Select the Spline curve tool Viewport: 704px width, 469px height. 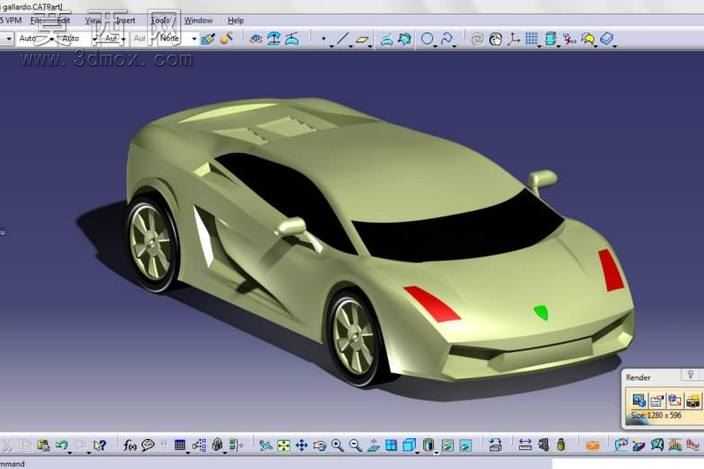pos(447,39)
